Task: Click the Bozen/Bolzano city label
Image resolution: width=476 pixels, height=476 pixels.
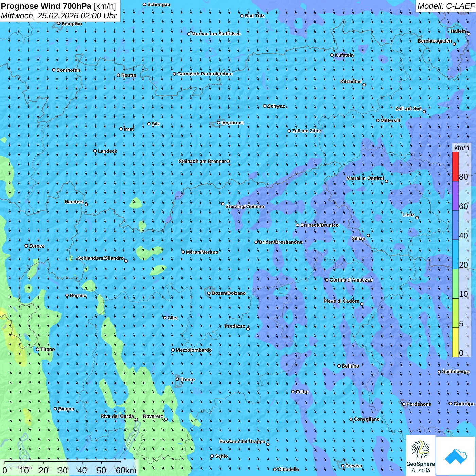Action: (x=228, y=293)
